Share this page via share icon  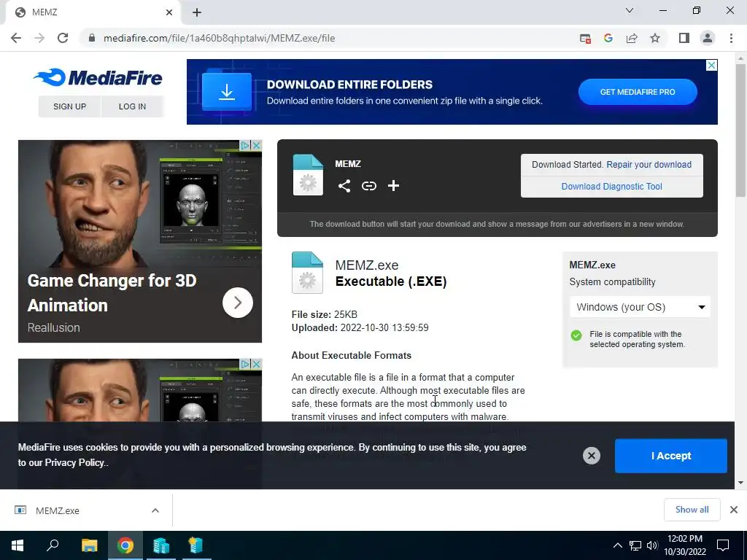(632, 38)
